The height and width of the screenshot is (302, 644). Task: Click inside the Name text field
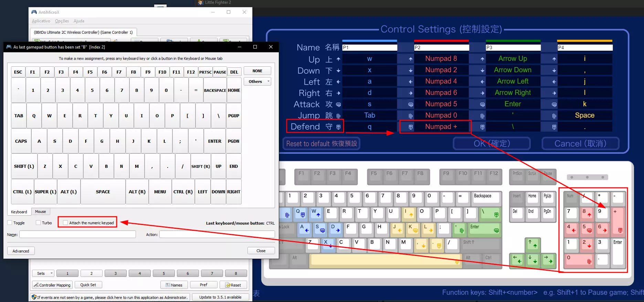point(77,235)
